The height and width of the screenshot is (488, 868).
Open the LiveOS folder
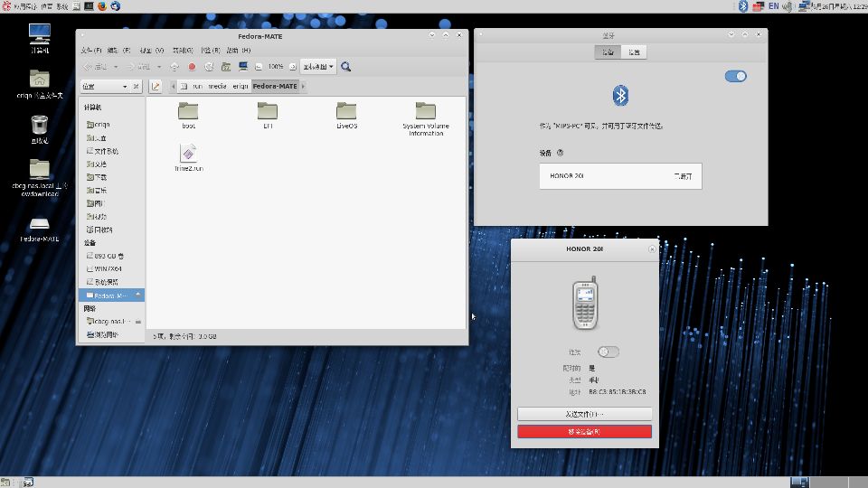tap(346, 115)
